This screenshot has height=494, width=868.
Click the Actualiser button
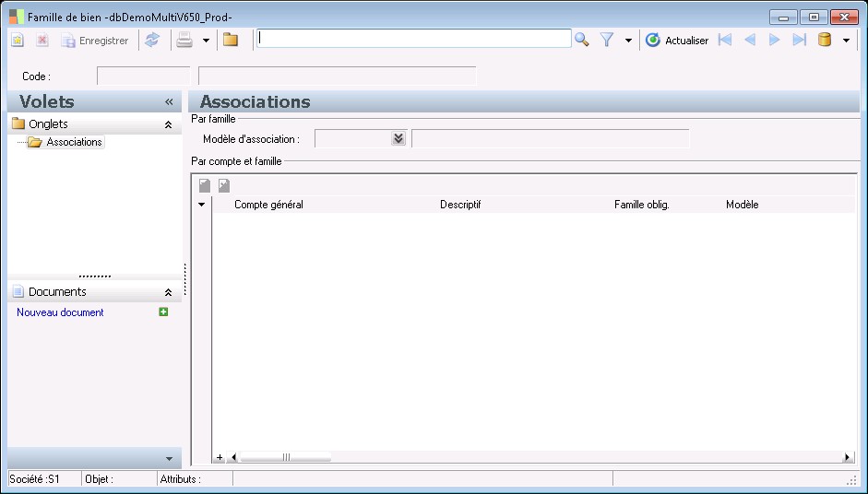pyautogui.click(x=677, y=41)
